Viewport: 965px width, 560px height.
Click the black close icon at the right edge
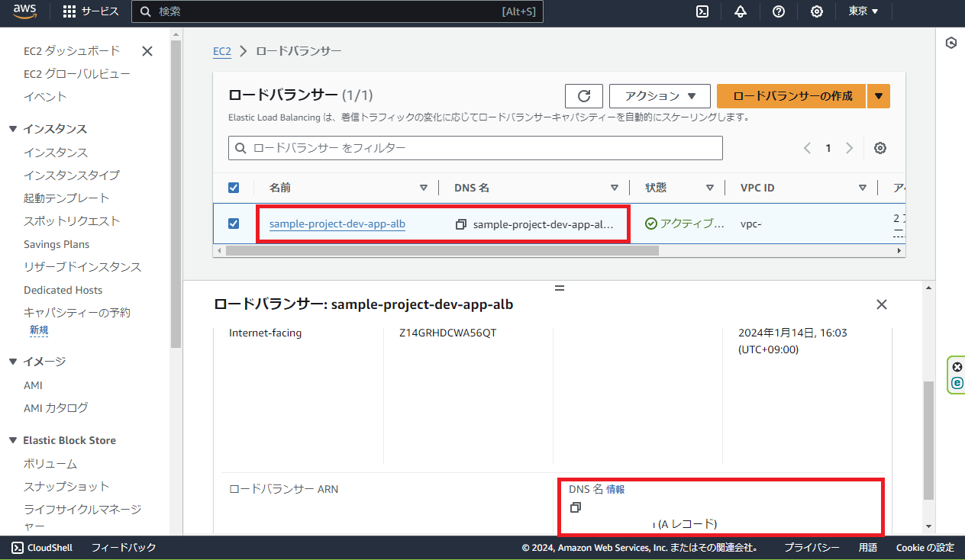(x=957, y=367)
